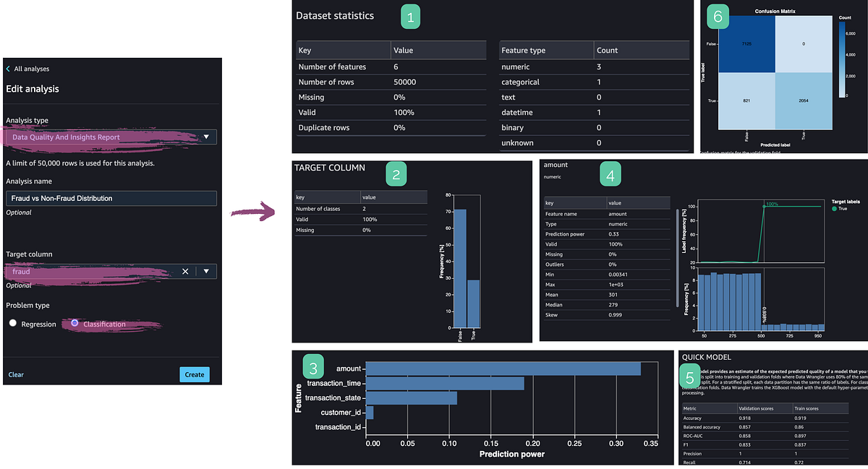Select the Classification radio button
The width and height of the screenshot is (868, 469).
75,324
